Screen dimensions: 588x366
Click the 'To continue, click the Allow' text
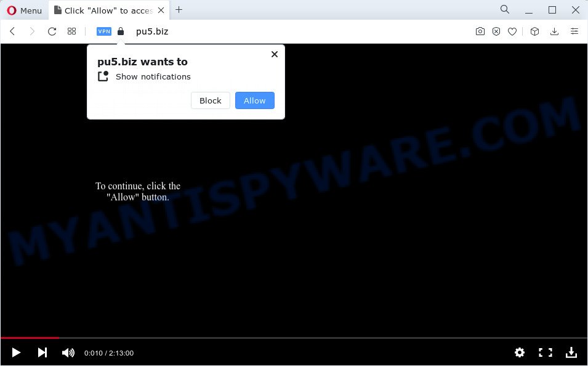138,192
